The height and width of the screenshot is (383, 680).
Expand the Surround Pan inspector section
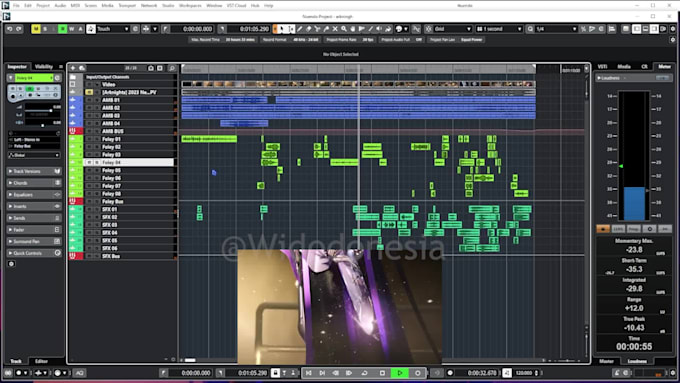click(x=34, y=241)
